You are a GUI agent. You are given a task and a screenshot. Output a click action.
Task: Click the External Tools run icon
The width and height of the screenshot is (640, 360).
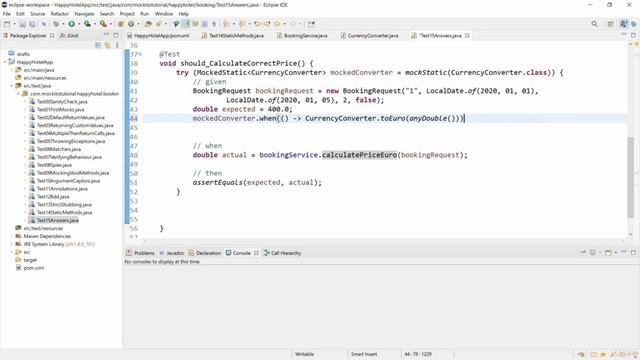tap(103, 24)
